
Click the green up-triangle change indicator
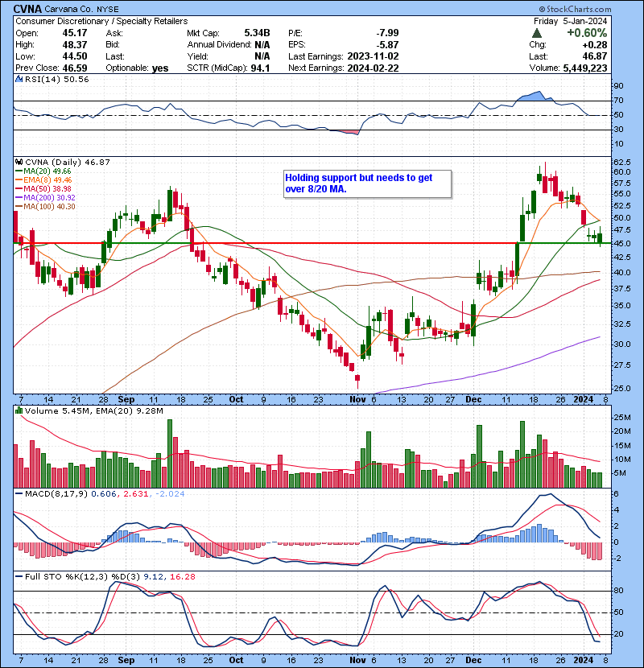[537, 33]
